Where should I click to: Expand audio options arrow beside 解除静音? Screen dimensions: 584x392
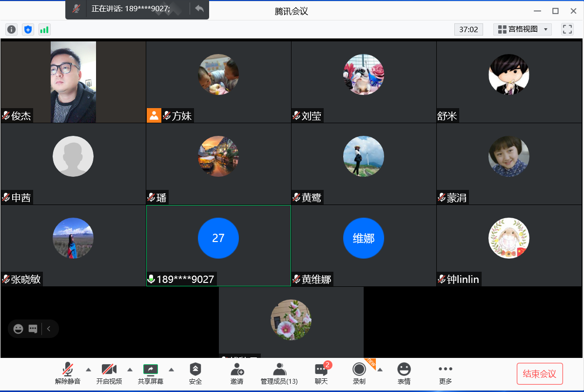(88, 369)
